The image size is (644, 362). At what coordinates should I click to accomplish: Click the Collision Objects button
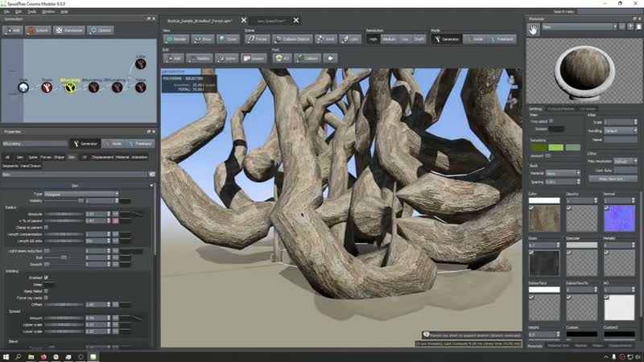click(x=292, y=39)
